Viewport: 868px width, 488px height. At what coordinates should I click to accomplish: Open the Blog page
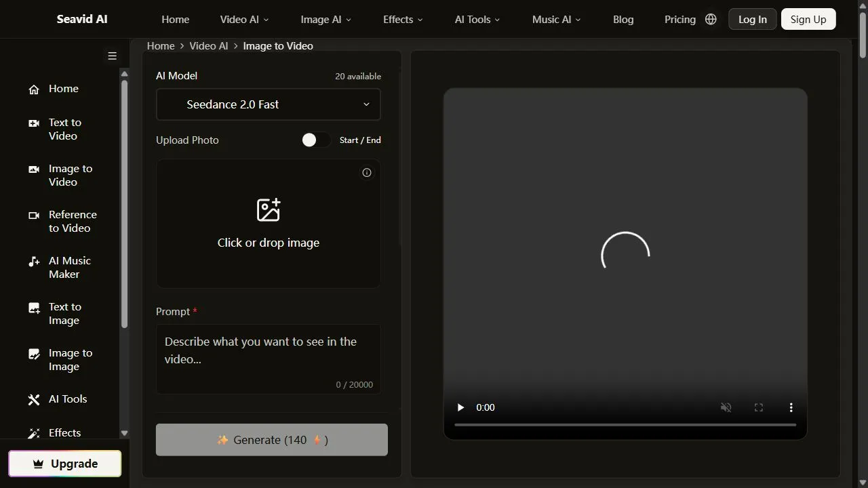pos(623,19)
